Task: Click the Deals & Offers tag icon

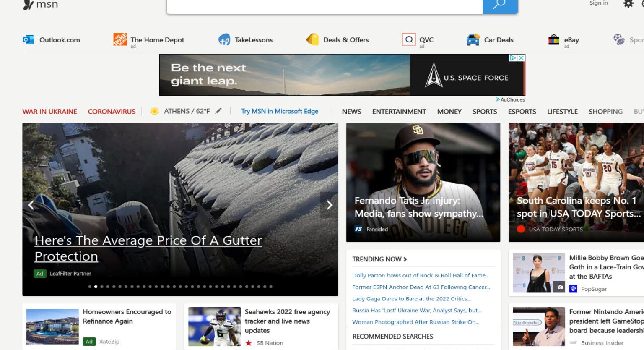Action: click(x=312, y=39)
